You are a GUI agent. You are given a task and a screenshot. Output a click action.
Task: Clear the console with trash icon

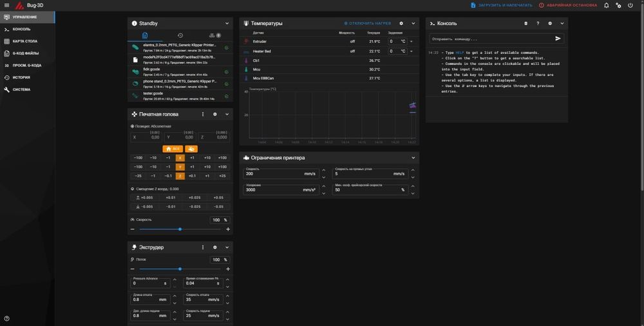pos(526,23)
